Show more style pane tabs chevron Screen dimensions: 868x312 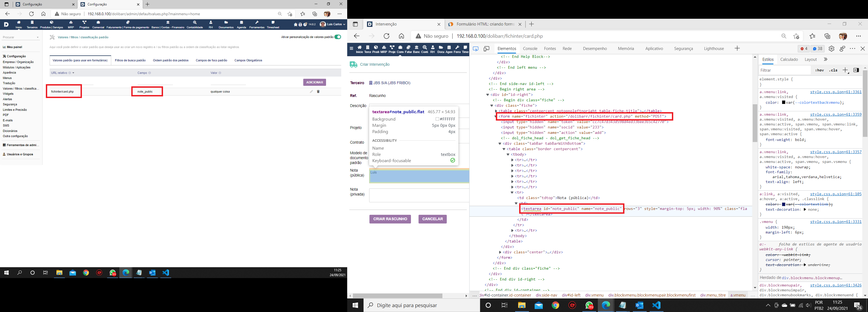click(825, 59)
